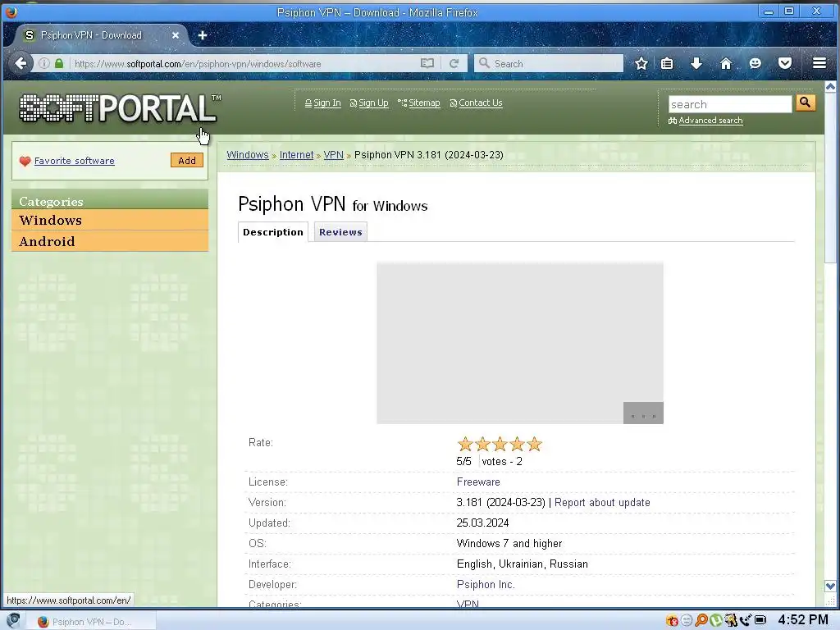Click the orange magnifier tray icon
Screen dimensions: 840x630
701,620
